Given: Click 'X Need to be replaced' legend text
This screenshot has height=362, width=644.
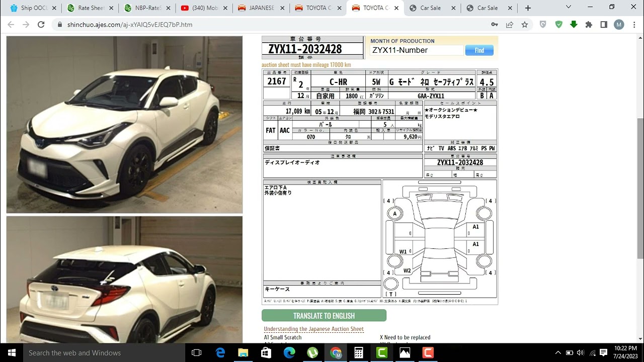Looking at the screenshot, I should [x=405, y=337].
